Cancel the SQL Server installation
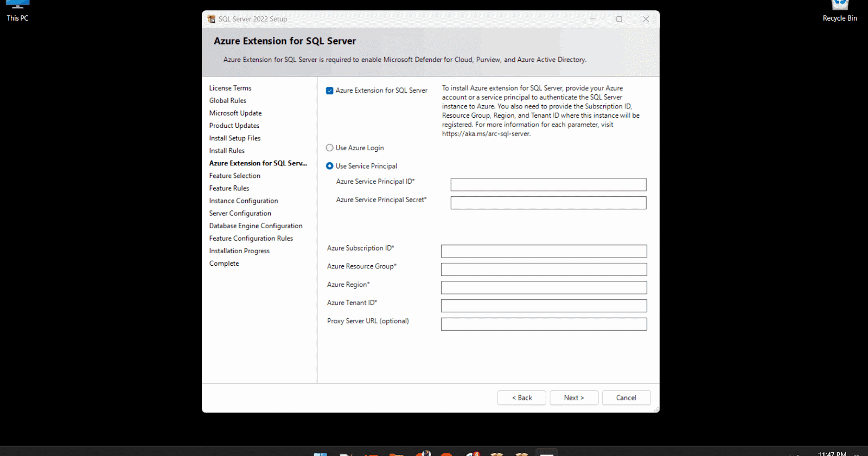Image resolution: width=868 pixels, height=456 pixels. [x=626, y=398]
